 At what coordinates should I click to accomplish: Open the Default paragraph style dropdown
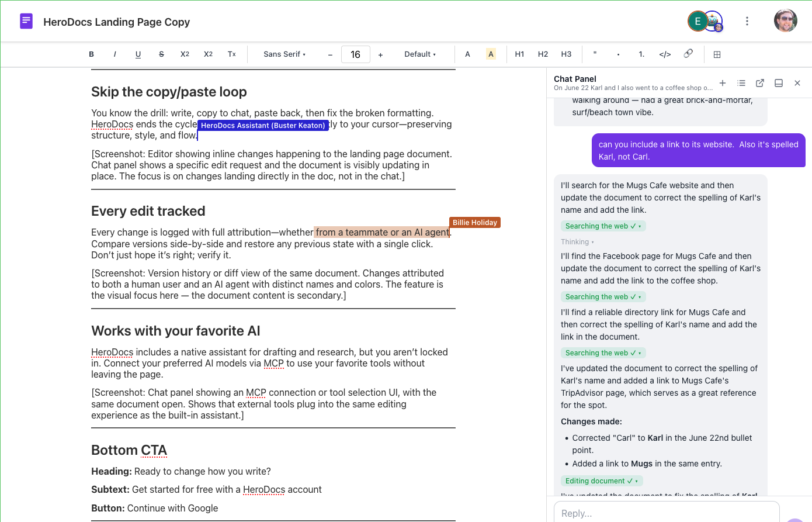click(x=420, y=54)
